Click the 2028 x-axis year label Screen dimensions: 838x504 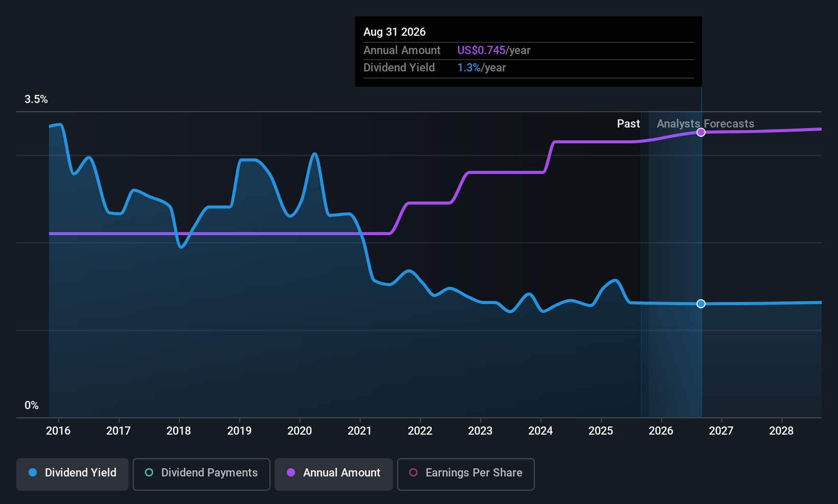click(781, 431)
